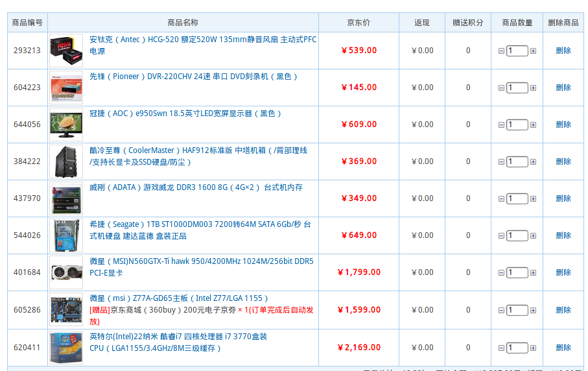Click quantity field for item 401684

(517, 272)
